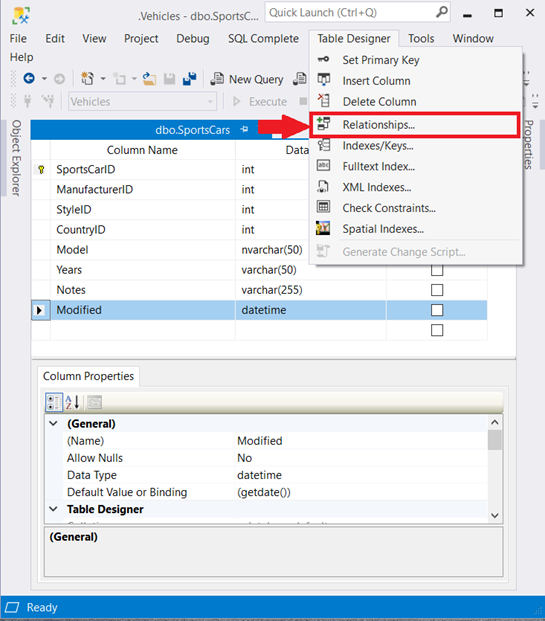Open the Properties side panel
The image size is (545, 621).
(528, 145)
